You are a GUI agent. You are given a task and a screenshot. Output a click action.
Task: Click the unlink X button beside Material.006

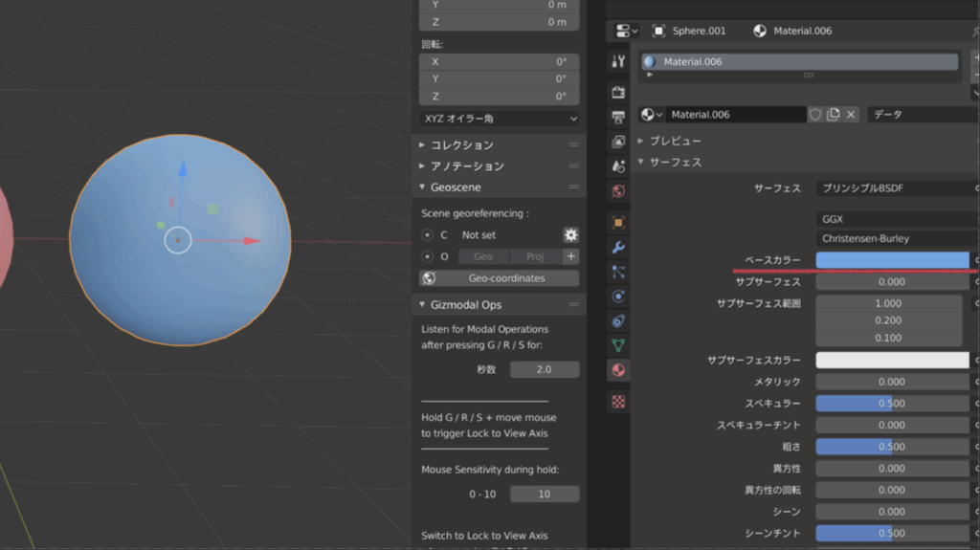851,115
